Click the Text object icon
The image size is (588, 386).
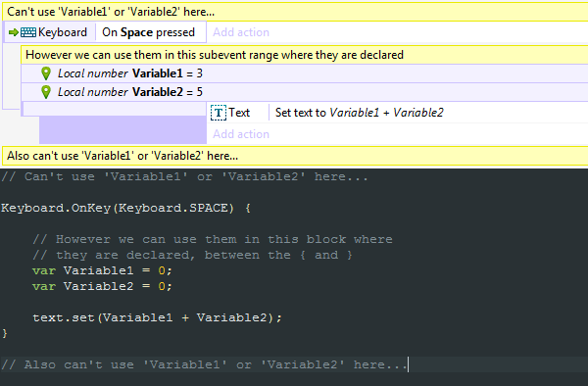pyautogui.click(x=219, y=113)
